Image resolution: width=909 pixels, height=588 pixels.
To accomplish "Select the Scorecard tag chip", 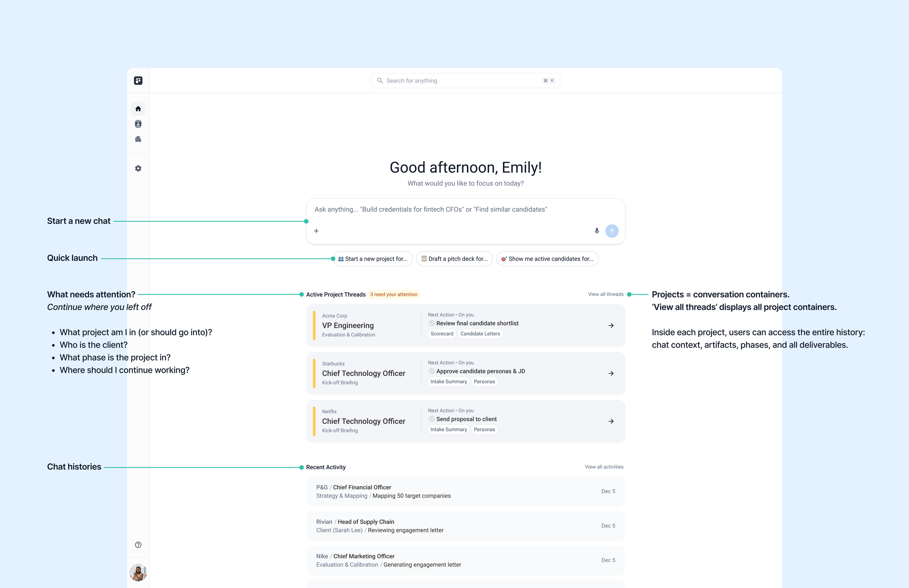I will pyautogui.click(x=442, y=334).
